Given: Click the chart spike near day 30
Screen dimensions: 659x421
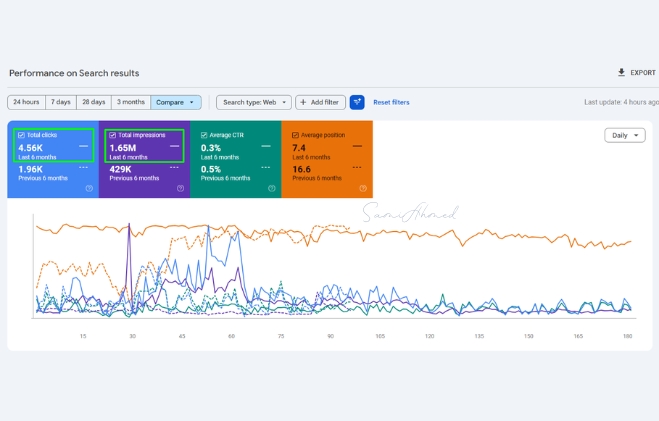Looking at the screenshot, I should pyautogui.click(x=129, y=226).
